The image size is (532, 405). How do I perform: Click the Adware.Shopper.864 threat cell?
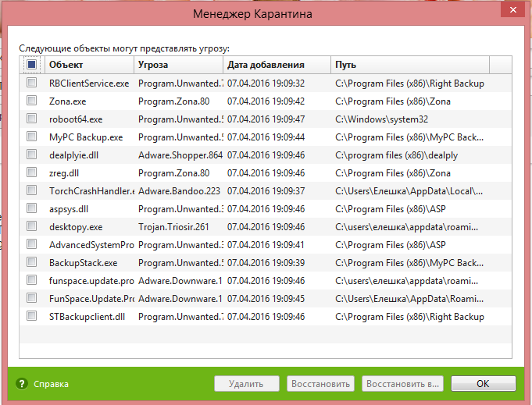(x=180, y=155)
